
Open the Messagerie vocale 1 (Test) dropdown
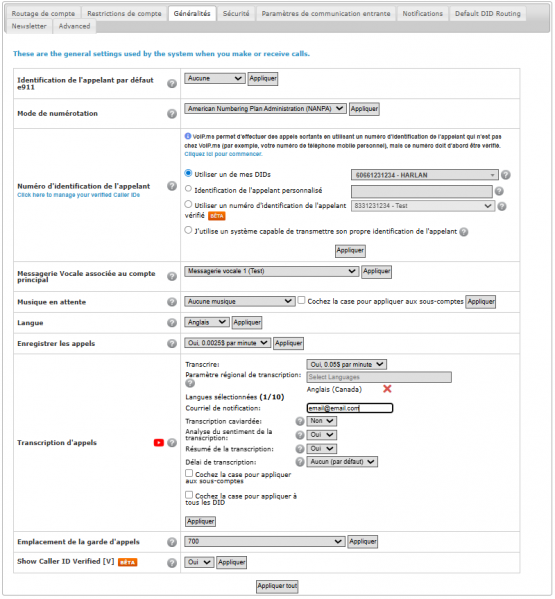coord(272,271)
